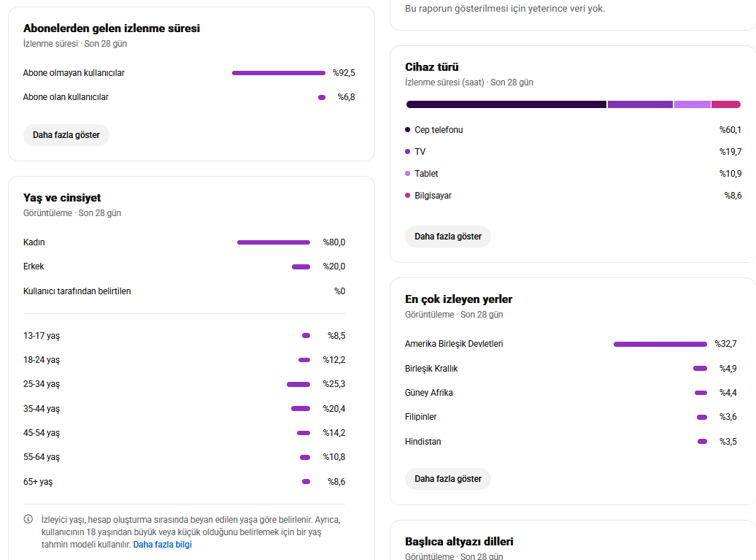The height and width of the screenshot is (560, 756).
Task: Show more under Abonelerden gelen izlenme süresi
Action: tap(66, 135)
